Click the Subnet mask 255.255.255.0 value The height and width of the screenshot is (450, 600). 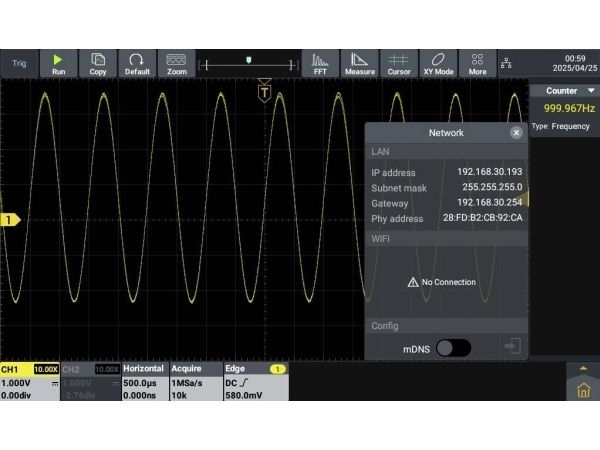click(x=492, y=187)
